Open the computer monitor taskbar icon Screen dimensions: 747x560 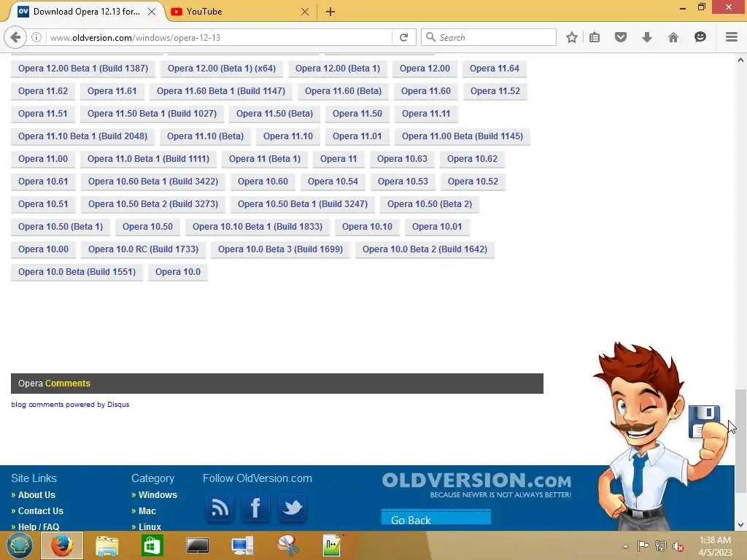[x=242, y=545]
